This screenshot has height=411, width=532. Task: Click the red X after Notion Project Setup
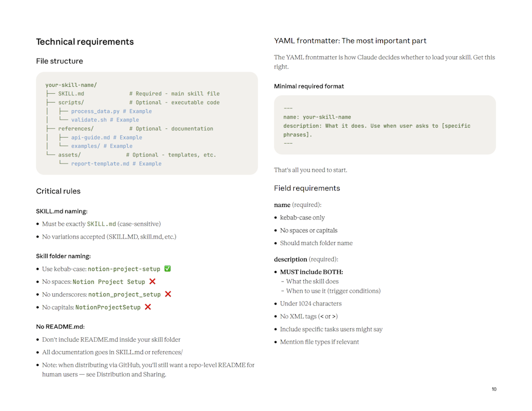(153, 281)
